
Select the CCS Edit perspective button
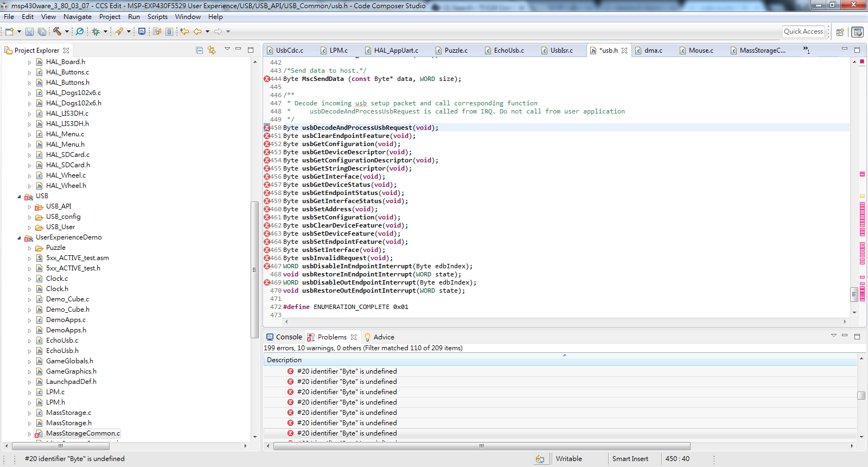858,31
